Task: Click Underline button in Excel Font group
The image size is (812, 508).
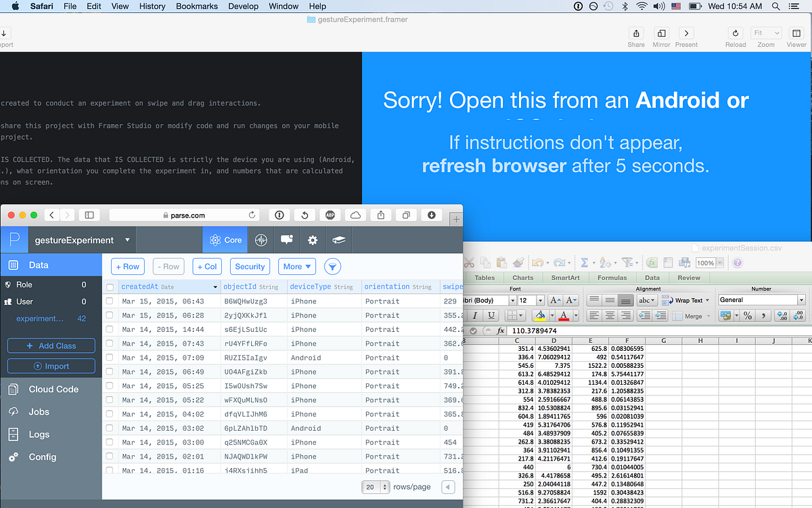Action: point(491,316)
